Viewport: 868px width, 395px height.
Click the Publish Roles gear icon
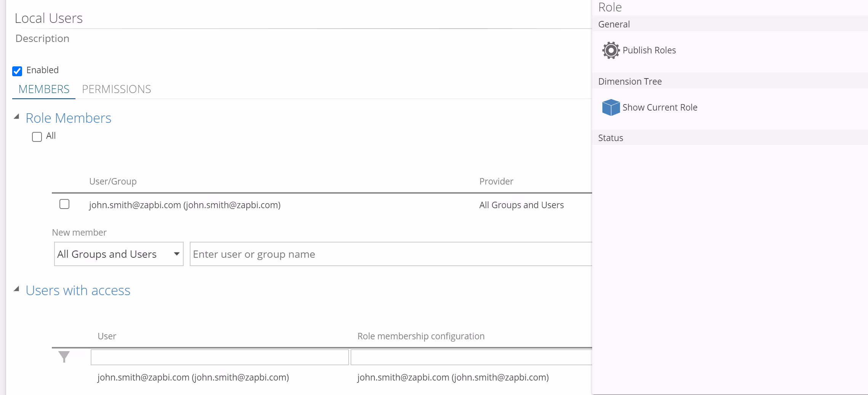pos(610,50)
